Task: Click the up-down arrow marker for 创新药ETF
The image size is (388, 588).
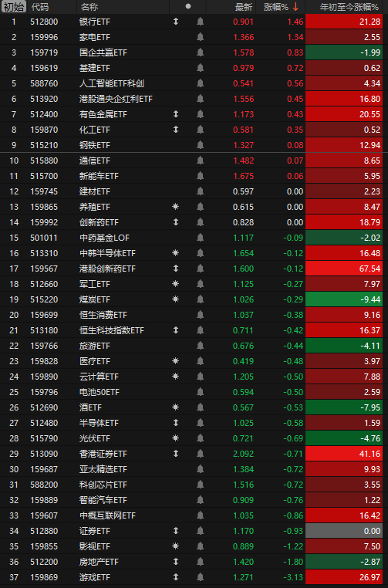Action: pyautogui.click(x=175, y=222)
